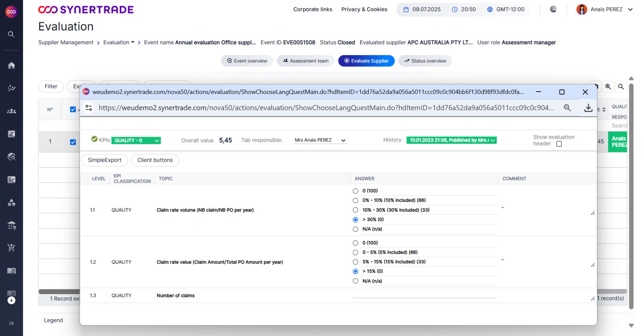Click the search magnifier above the evaluation table
644x336 pixels.
621,86
